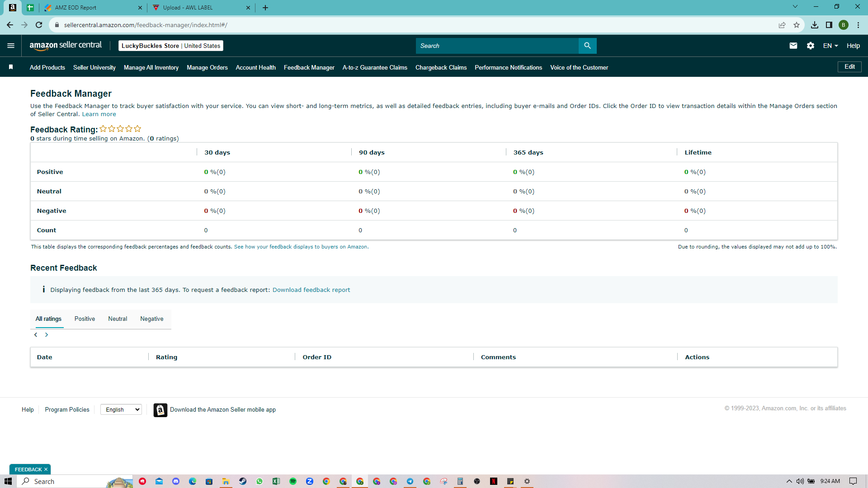Click the Help link in the header
Image resolution: width=868 pixels, height=488 pixels.
(x=853, y=46)
